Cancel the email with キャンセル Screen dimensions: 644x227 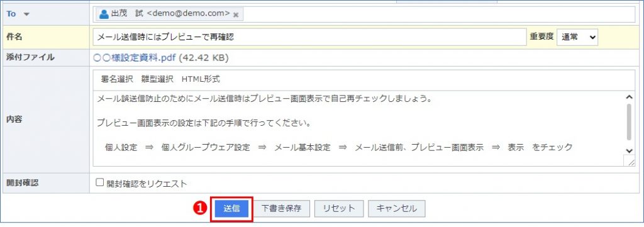(x=396, y=209)
